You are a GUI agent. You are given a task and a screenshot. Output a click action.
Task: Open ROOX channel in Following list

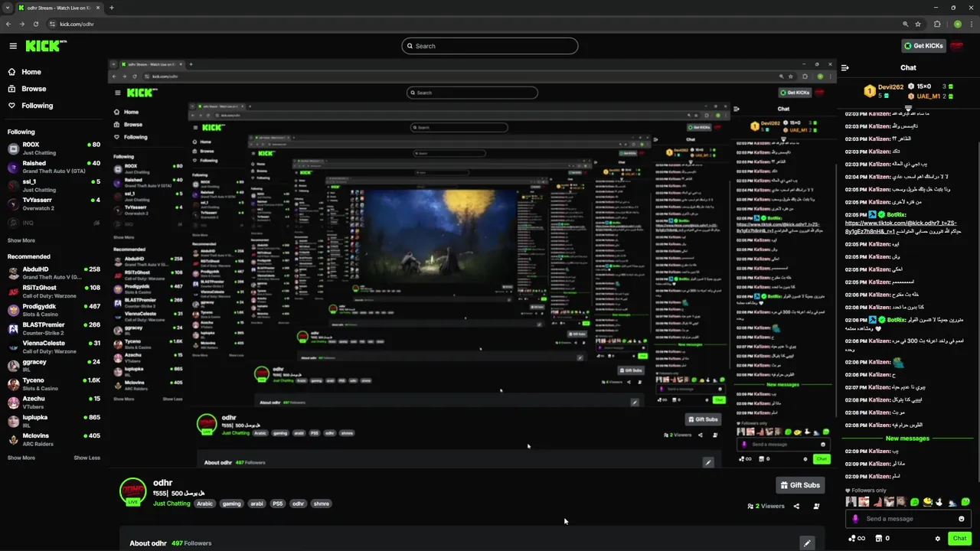coord(54,147)
